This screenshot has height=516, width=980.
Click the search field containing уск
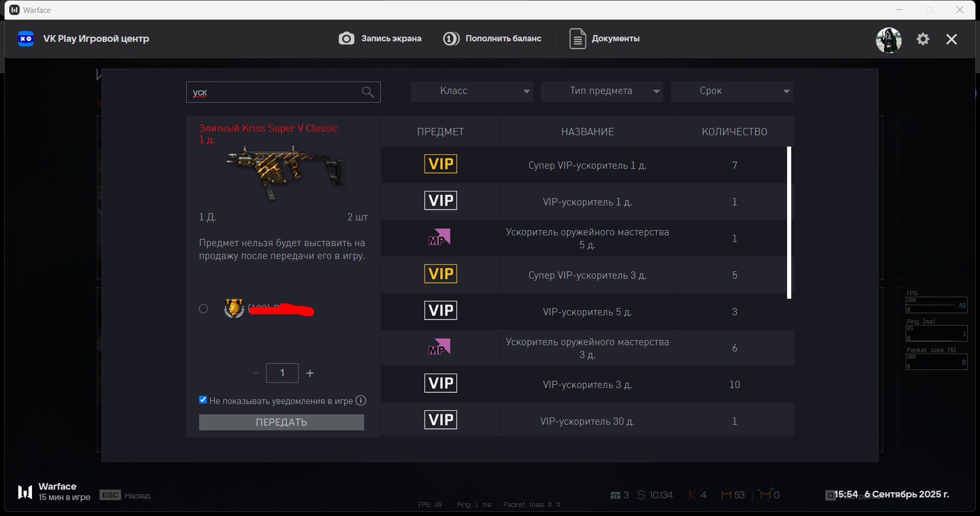tap(283, 92)
